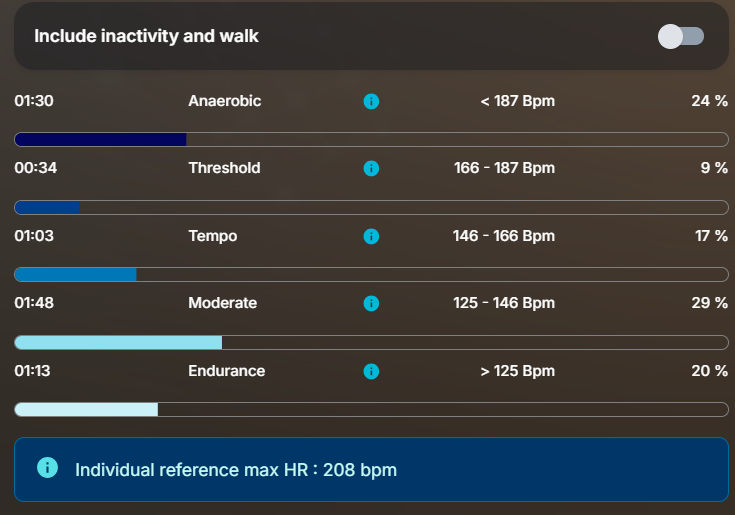The height and width of the screenshot is (515, 735).
Task: Click info icon beside max HR reference
Action: (x=47, y=468)
